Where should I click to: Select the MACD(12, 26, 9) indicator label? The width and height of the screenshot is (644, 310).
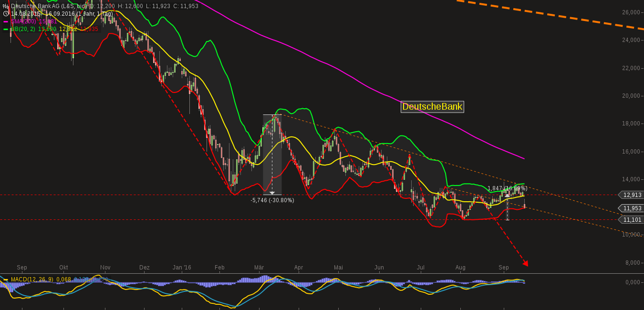pyautogui.click(x=32, y=279)
